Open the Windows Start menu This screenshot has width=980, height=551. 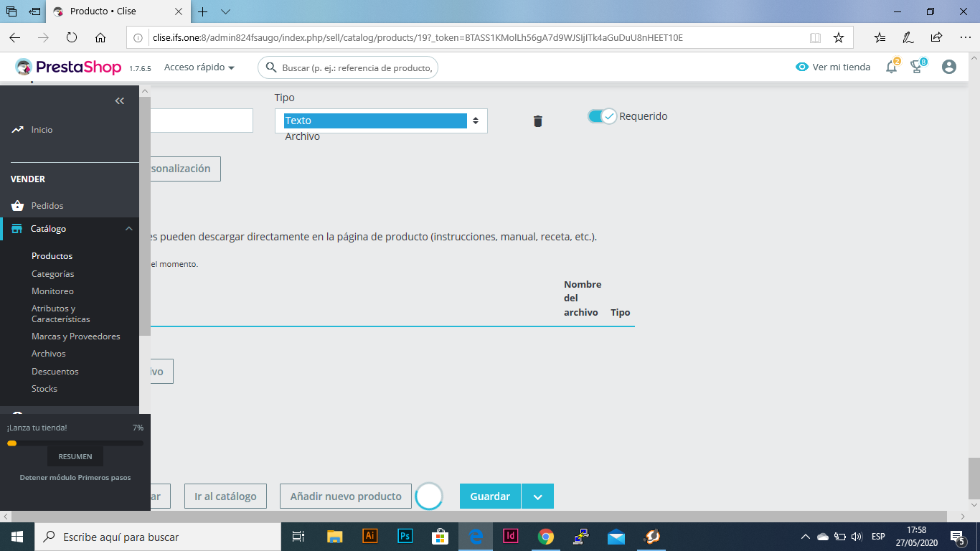(17, 536)
